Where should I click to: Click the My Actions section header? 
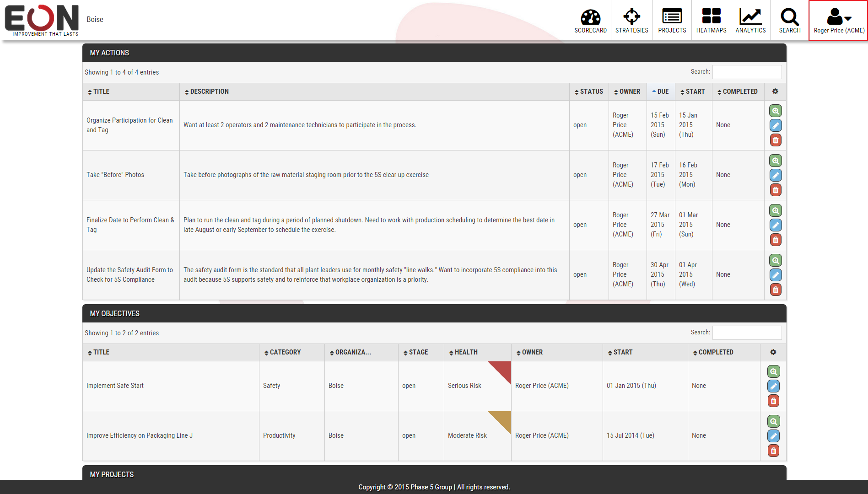(434, 53)
